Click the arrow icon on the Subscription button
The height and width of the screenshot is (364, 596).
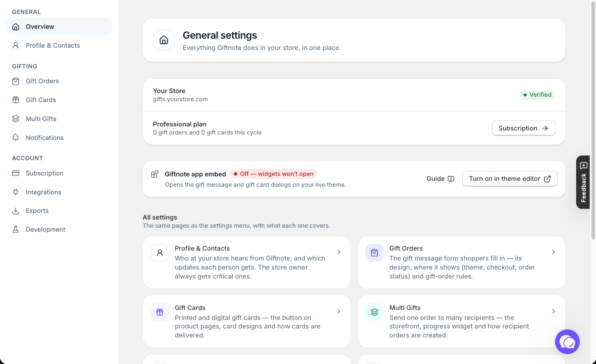tap(545, 128)
